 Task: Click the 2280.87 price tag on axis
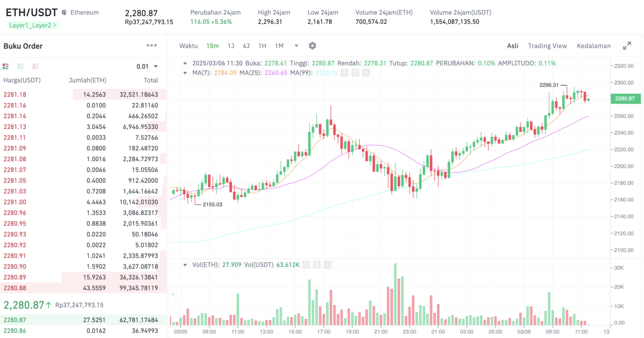[625, 99]
